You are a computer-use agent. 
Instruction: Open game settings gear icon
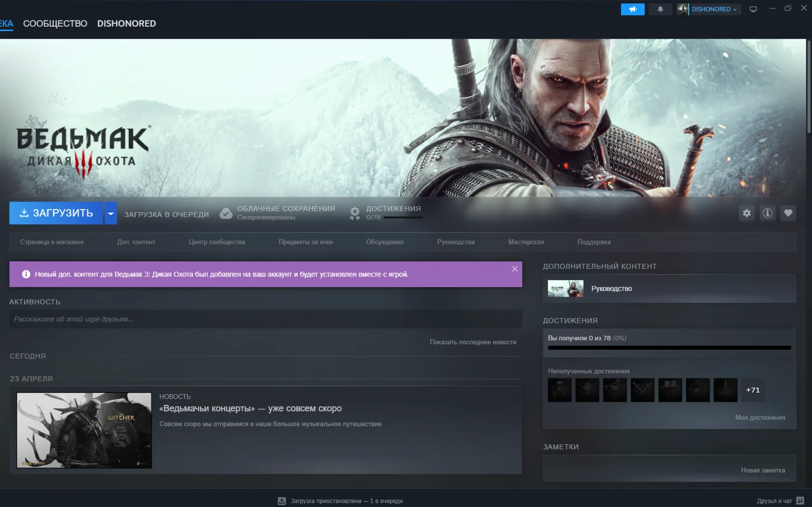pos(746,213)
